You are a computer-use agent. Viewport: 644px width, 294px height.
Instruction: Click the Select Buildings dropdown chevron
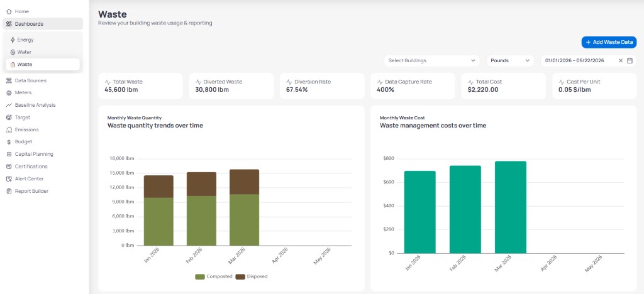[x=473, y=61]
